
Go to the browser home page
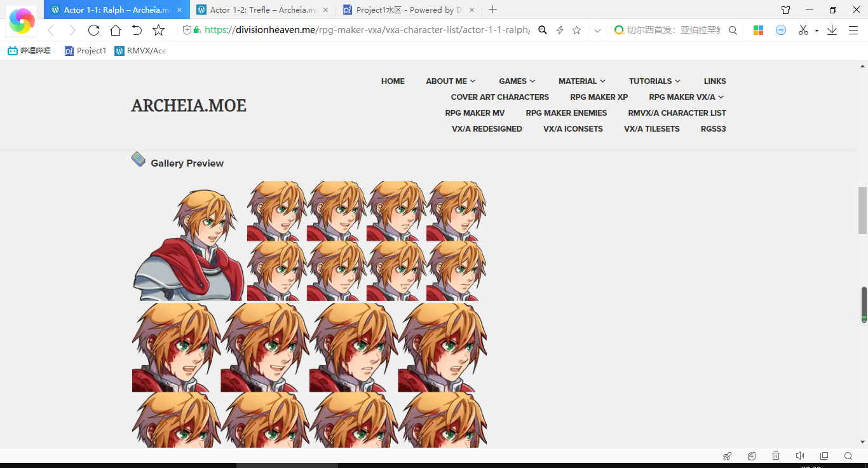tap(116, 30)
